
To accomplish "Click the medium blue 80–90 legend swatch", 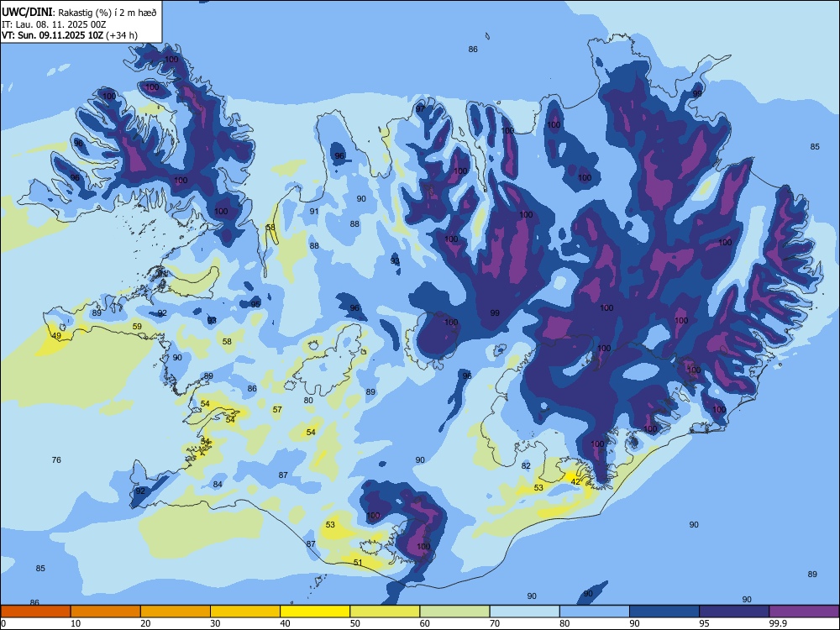I will coord(595,612).
